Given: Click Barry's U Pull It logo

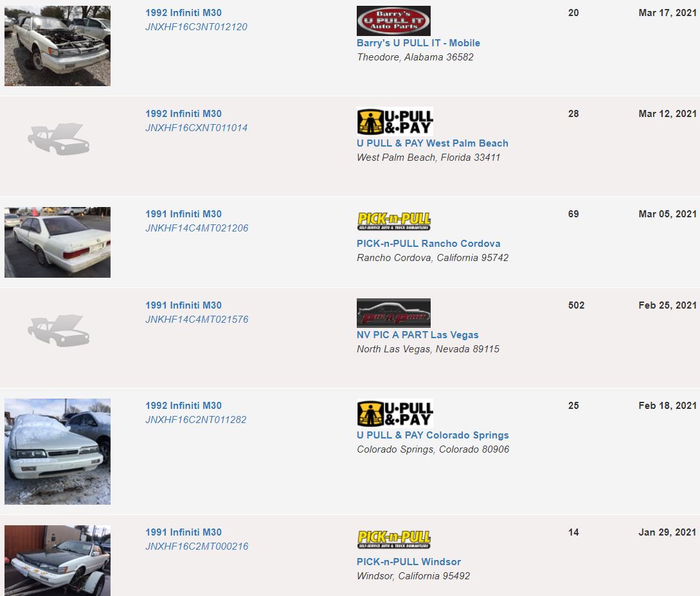Looking at the screenshot, I should (393, 21).
